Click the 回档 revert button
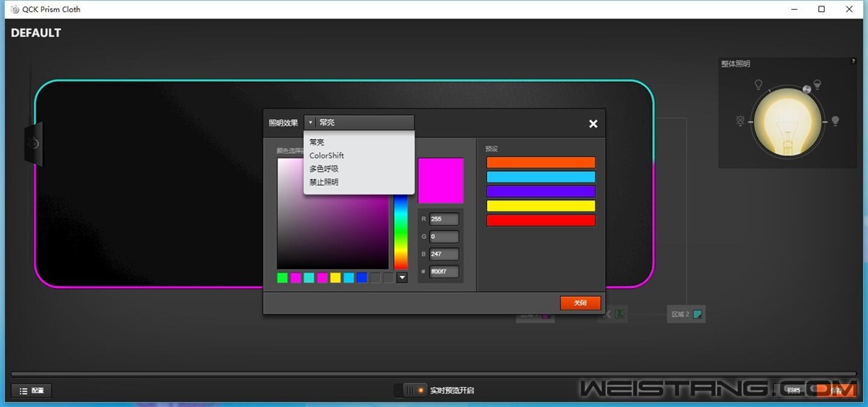The width and height of the screenshot is (868, 407). point(794,390)
